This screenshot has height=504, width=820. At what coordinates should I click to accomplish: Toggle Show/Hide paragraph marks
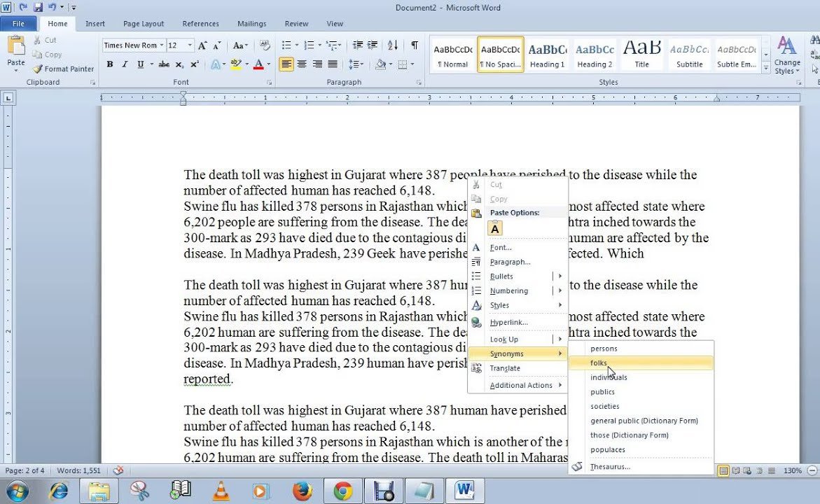tap(415, 45)
